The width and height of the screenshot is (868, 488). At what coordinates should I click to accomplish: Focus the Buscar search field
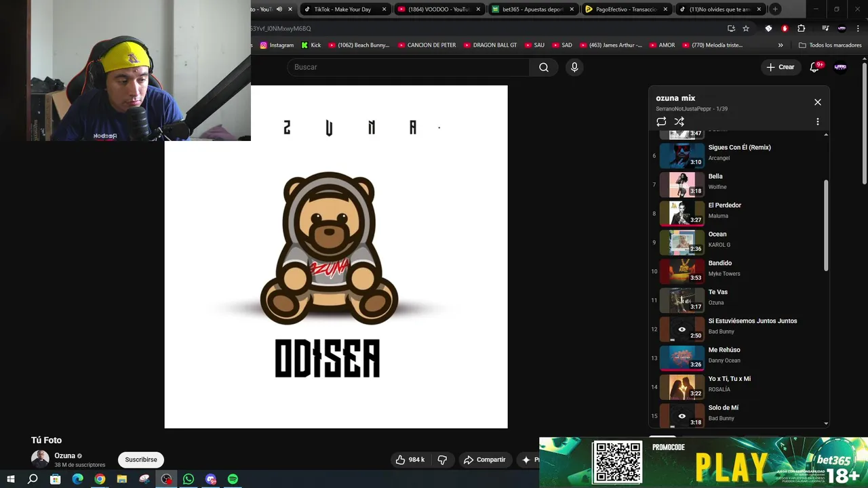tap(408, 67)
